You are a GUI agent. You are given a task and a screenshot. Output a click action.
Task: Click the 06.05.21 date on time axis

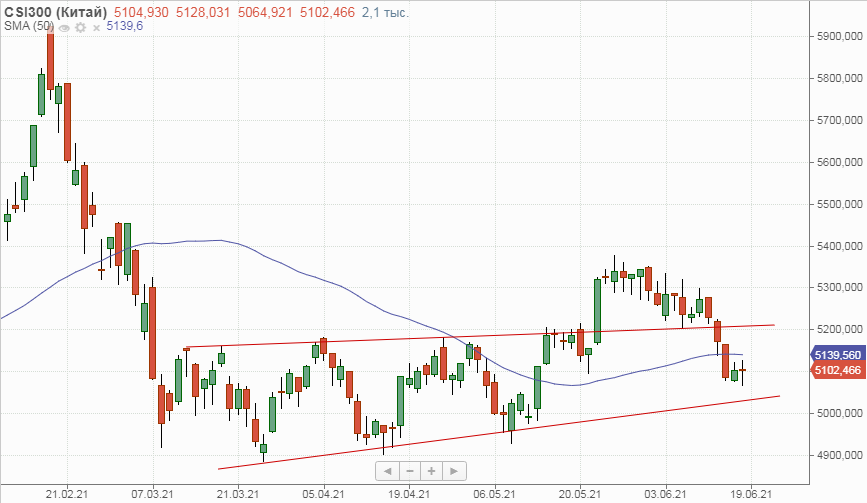click(495, 494)
